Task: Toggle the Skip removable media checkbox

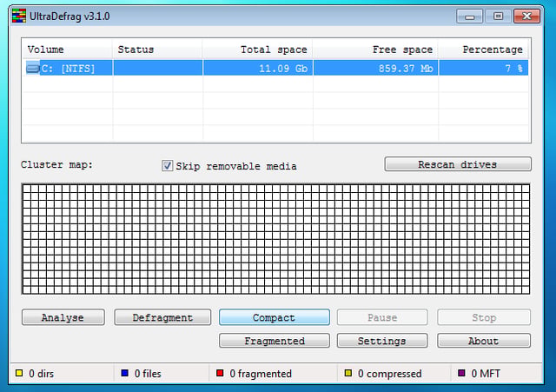Action: pyautogui.click(x=168, y=166)
